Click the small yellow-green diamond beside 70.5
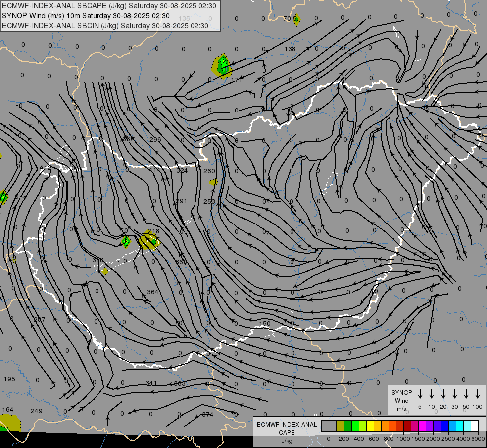Image resolution: width=487 pixels, height=448 pixels. pos(296,19)
